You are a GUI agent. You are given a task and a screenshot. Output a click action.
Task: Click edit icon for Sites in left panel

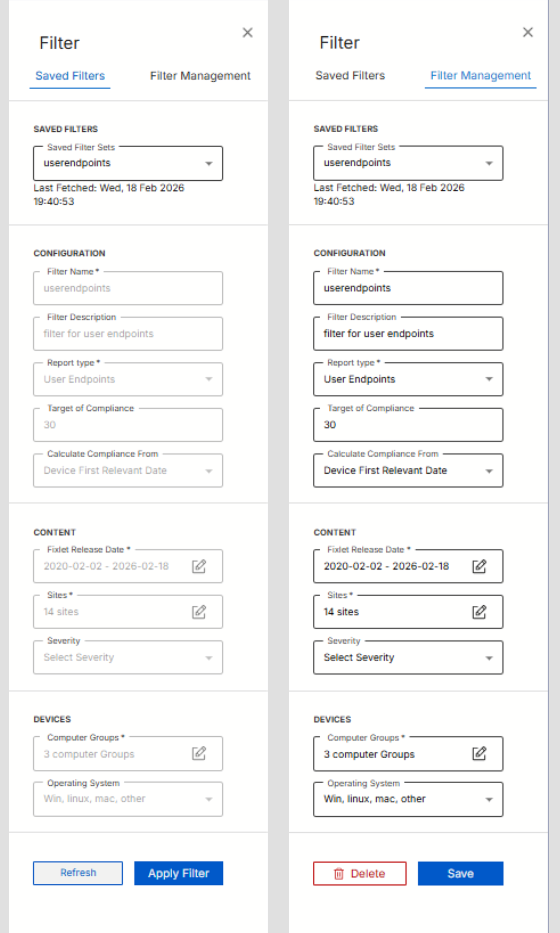(x=199, y=612)
